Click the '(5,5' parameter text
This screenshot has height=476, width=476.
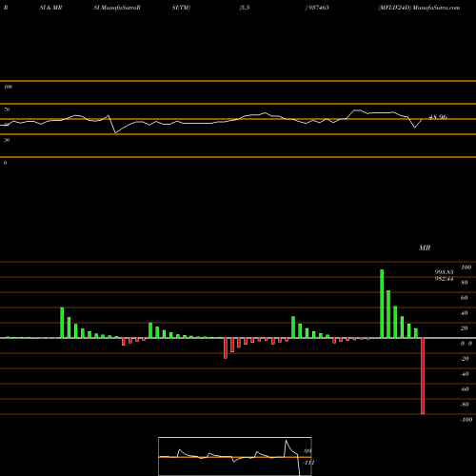245,8
